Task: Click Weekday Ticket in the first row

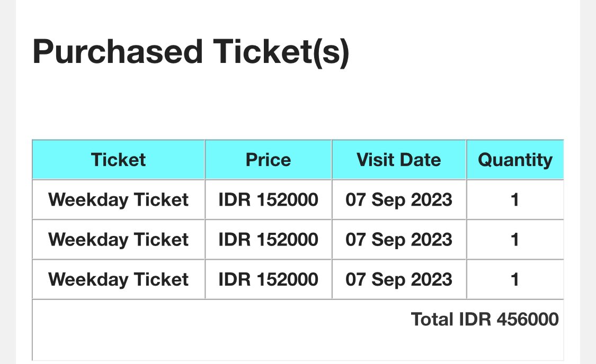Action: (118, 199)
